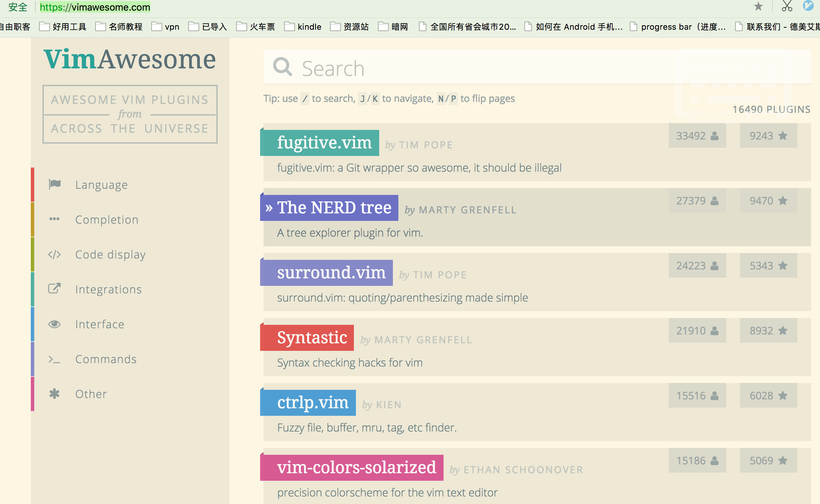The image size is (820, 504).
Task: Open the 已导入 bookmark folder
Action: (x=208, y=27)
